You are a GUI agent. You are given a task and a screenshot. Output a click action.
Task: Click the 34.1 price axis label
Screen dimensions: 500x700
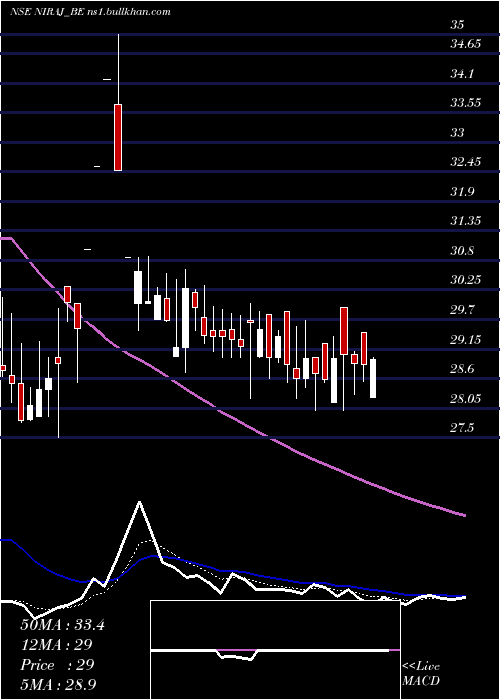[x=462, y=74]
